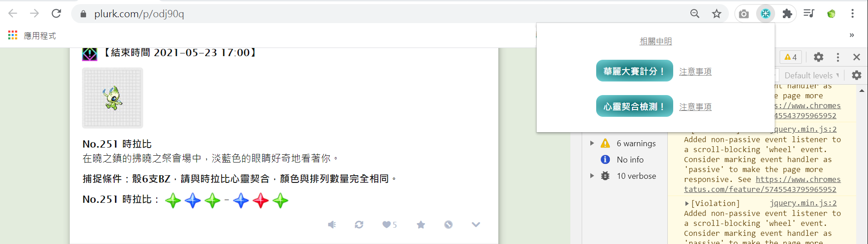The image size is (868, 244).
Task: Click the Plurk mute icon under the post
Action: click(332, 225)
